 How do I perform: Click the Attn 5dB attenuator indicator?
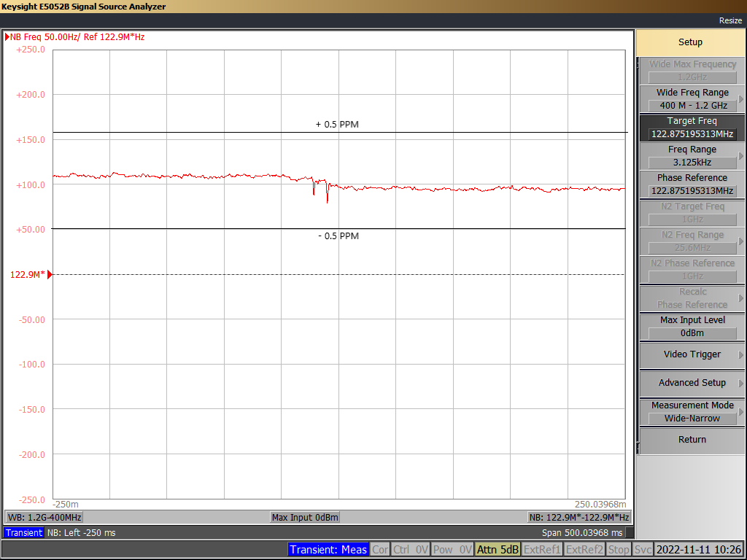pyautogui.click(x=500, y=550)
